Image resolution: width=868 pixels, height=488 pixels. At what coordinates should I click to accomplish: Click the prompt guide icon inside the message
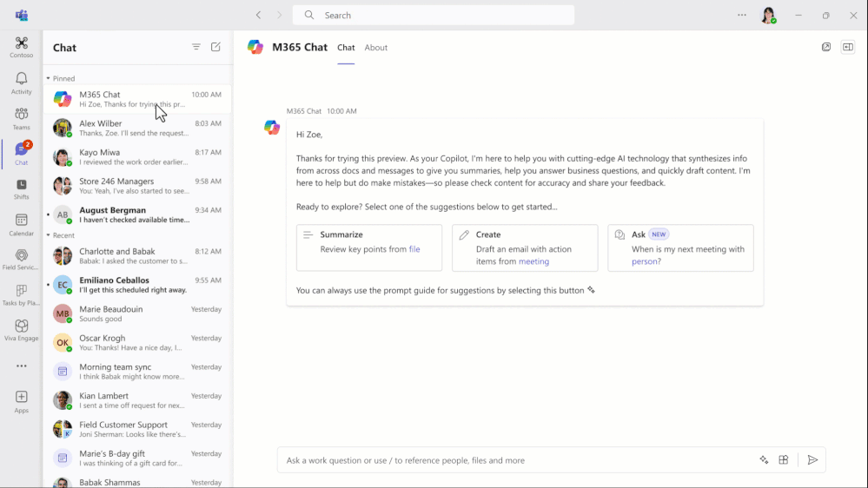(x=591, y=290)
